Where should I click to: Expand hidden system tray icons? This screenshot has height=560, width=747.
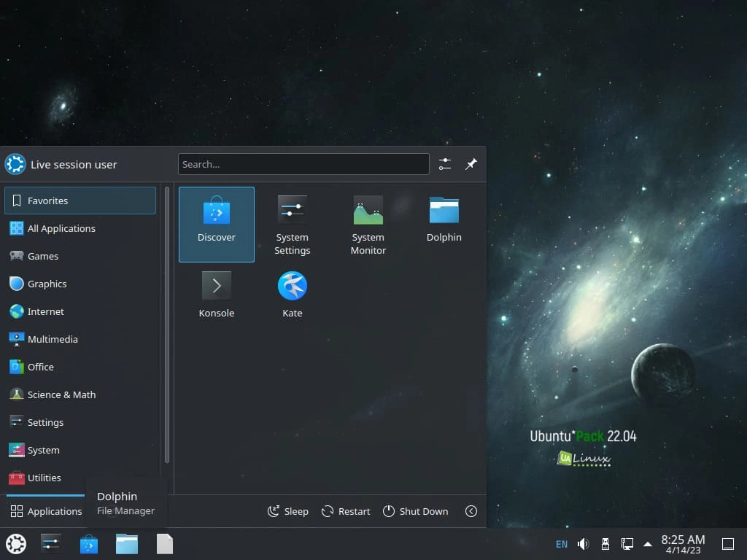(x=648, y=544)
